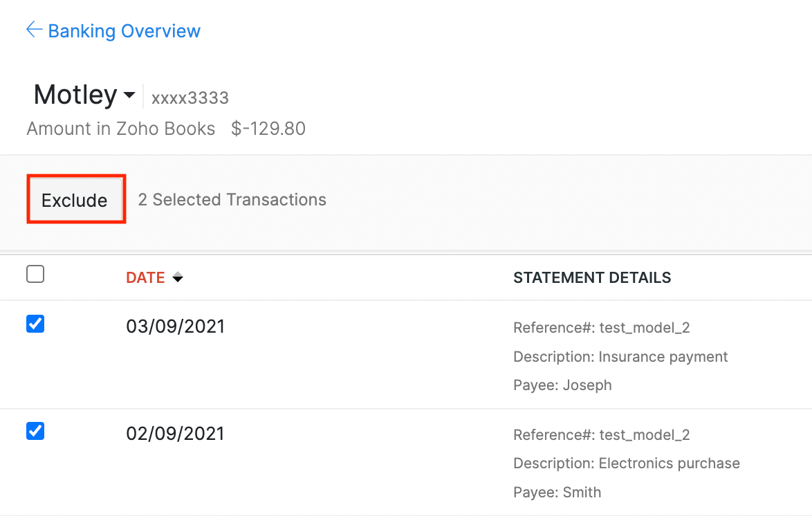Image resolution: width=812 pixels, height=516 pixels.
Task: Click the STATEMENT DETAILS column header
Action: (x=592, y=277)
